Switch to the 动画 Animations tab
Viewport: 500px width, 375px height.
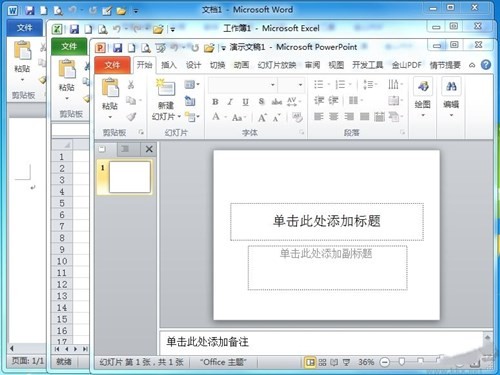click(241, 65)
